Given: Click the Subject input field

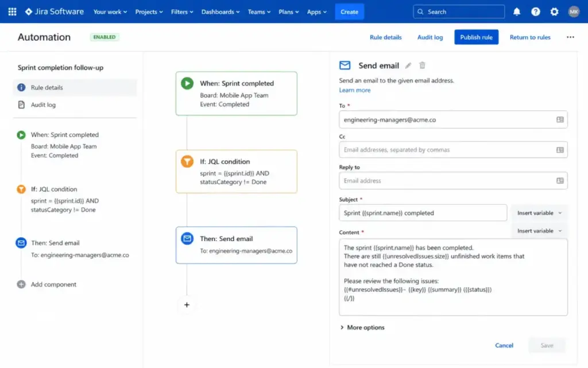Looking at the screenshot, I should coord(423,213).
